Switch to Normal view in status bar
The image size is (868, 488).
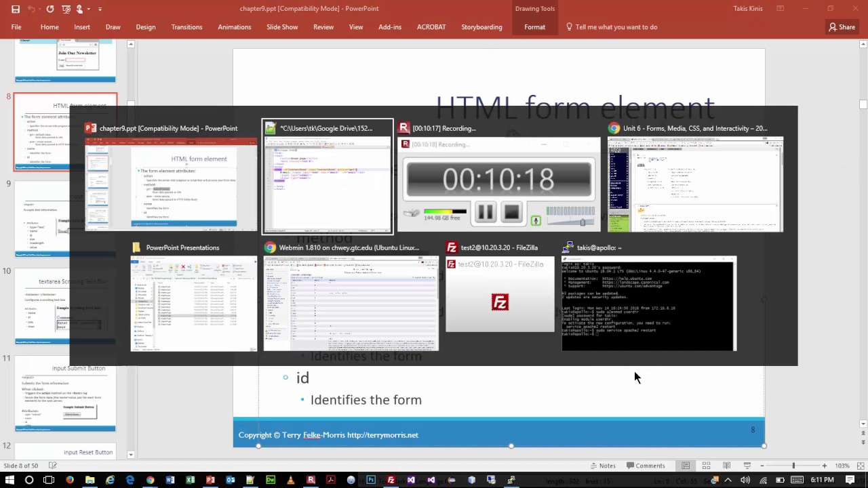[x=686, y=466]
